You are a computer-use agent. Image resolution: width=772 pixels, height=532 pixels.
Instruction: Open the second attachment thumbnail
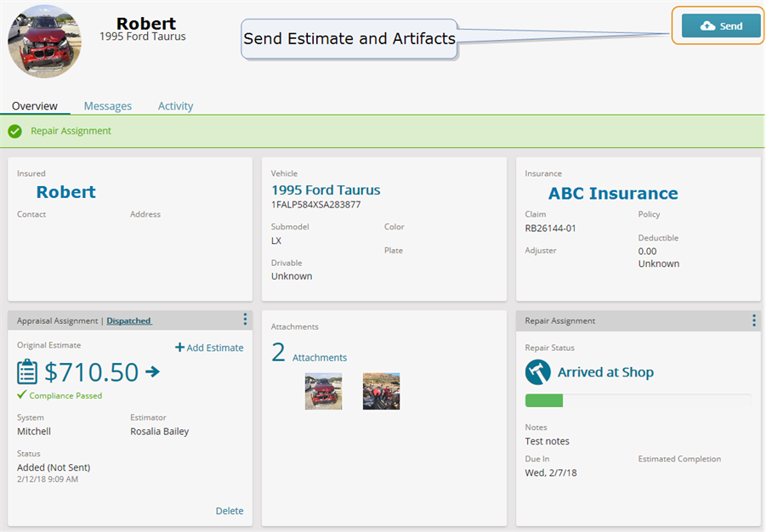[381, 391]
